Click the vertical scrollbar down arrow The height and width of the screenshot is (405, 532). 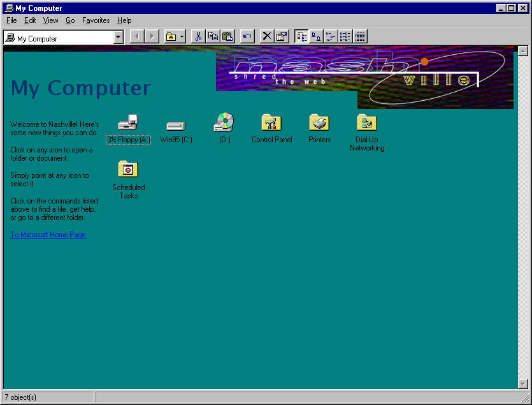(523, 384)
